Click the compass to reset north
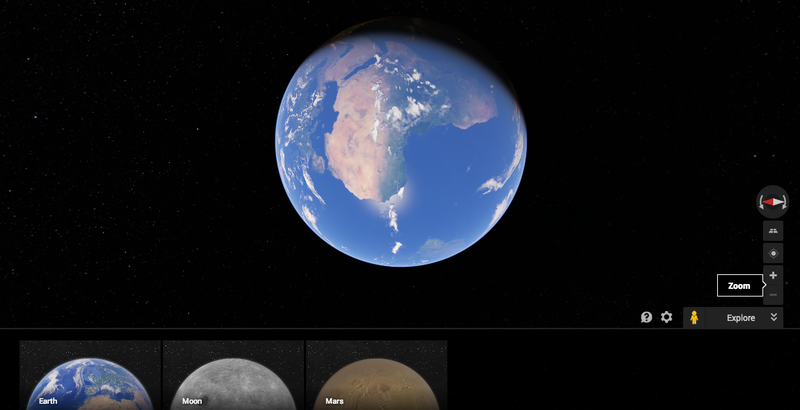 pos(773,202)
